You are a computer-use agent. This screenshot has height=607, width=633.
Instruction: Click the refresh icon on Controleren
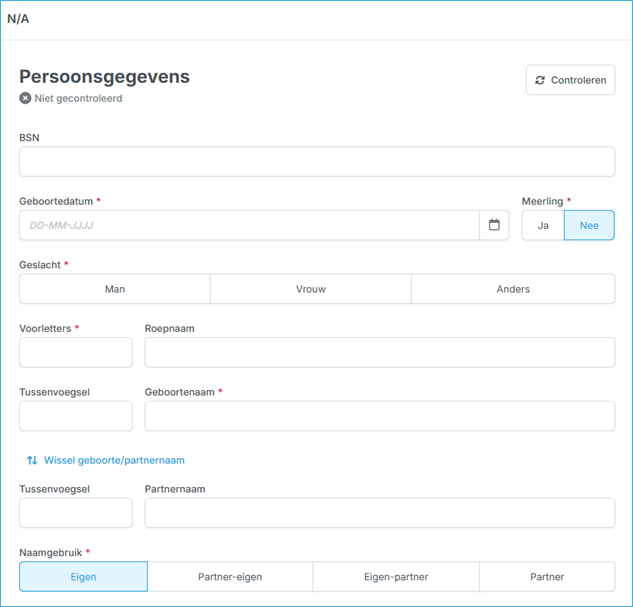pyautogui.click(x=541, y=80)
